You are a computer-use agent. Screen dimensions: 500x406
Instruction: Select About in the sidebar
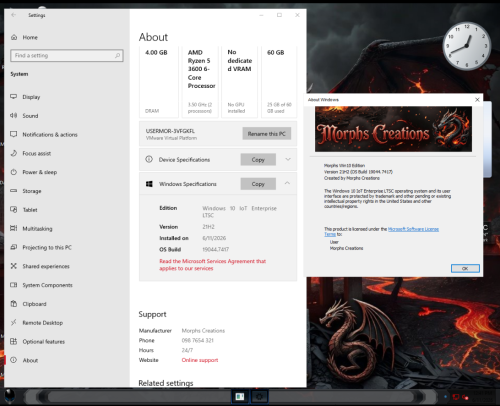(x=30, y=360)
